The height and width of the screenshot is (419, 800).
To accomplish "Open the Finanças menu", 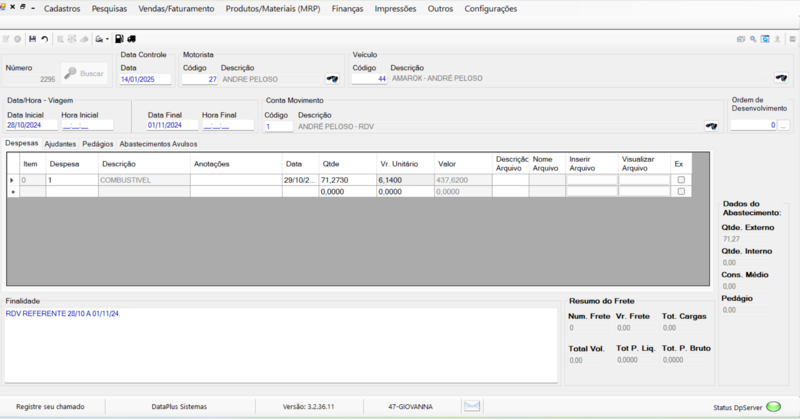I will [347, 9].
